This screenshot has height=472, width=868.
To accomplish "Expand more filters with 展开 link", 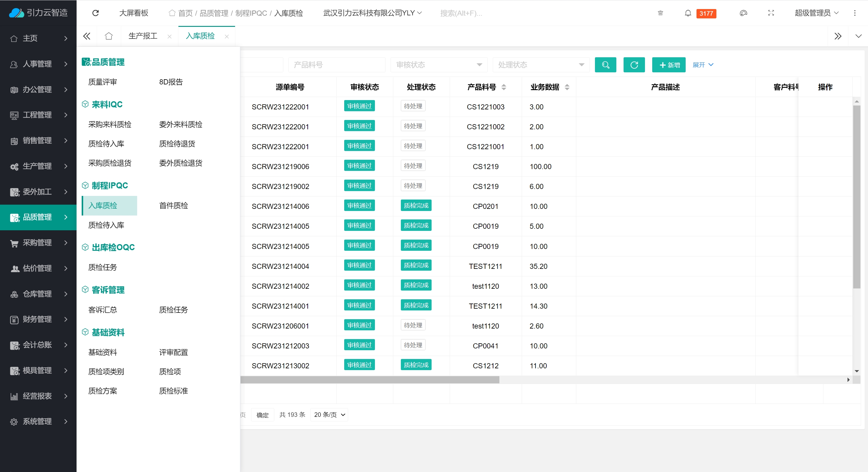I will pos(703,65).
